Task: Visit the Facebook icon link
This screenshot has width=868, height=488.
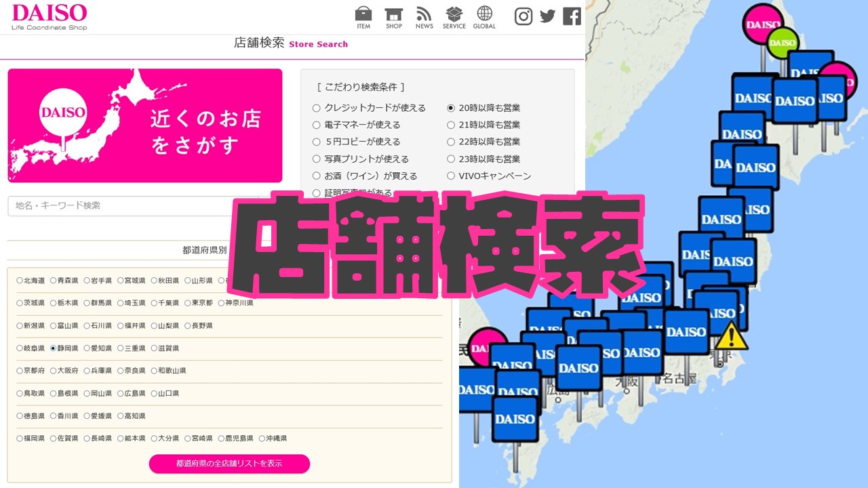Action: click(x=572, y=16)
